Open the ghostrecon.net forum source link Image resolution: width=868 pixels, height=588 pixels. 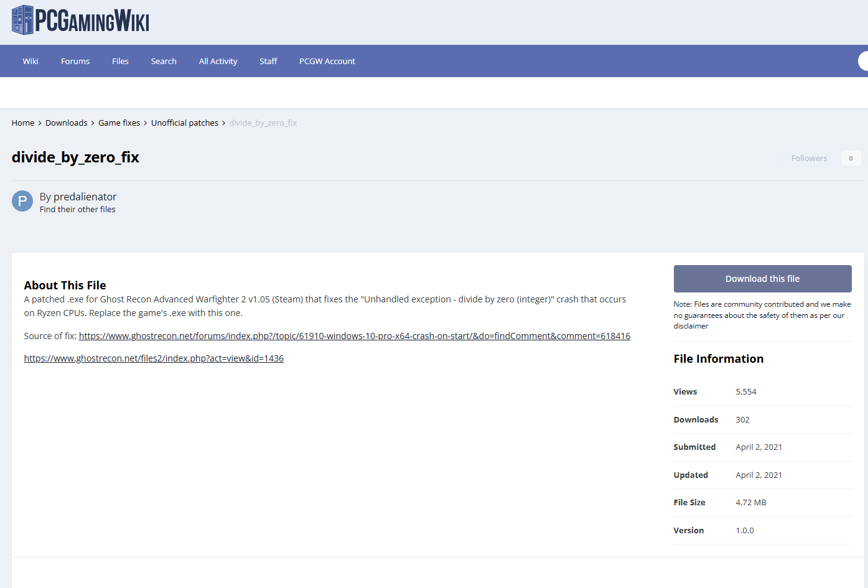click(355, 336)
